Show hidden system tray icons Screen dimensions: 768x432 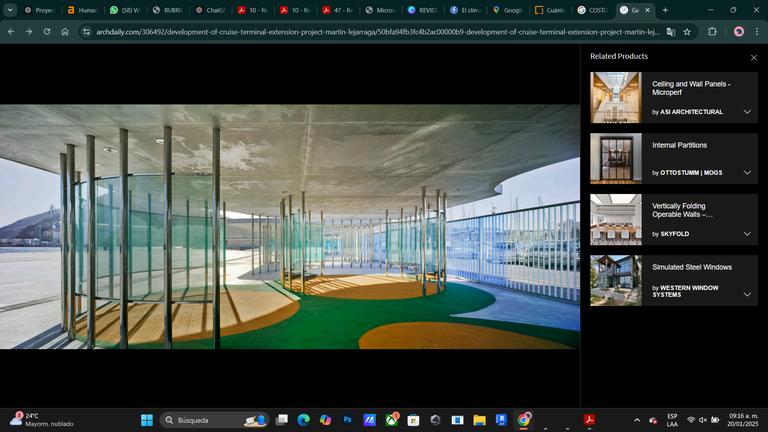click(637, 420)
